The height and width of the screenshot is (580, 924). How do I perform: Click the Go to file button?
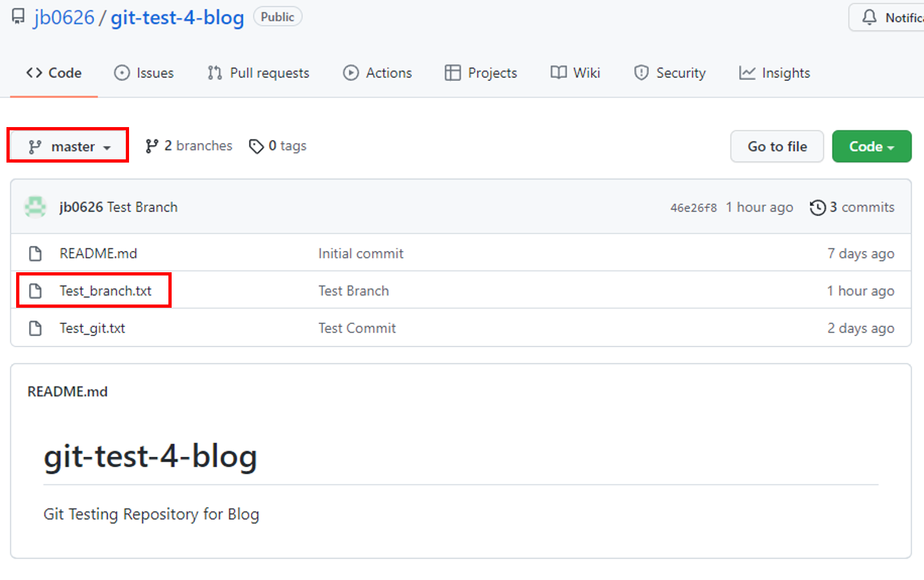[x=777, y=146]
